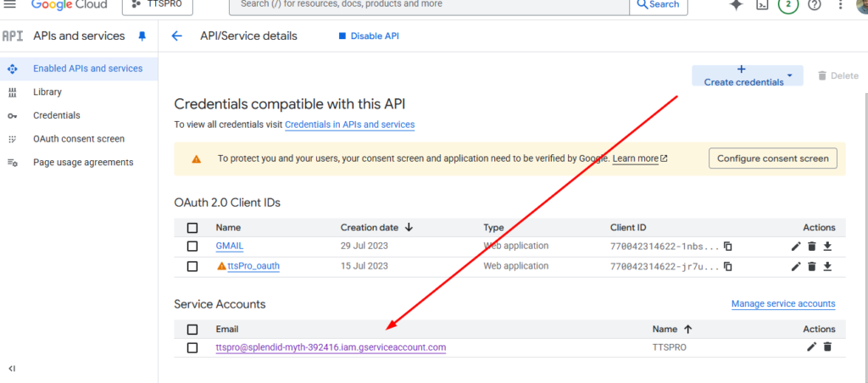
Task: Toggle the OAuth Client IDs select-all checkbox
Action: point(192,228)
